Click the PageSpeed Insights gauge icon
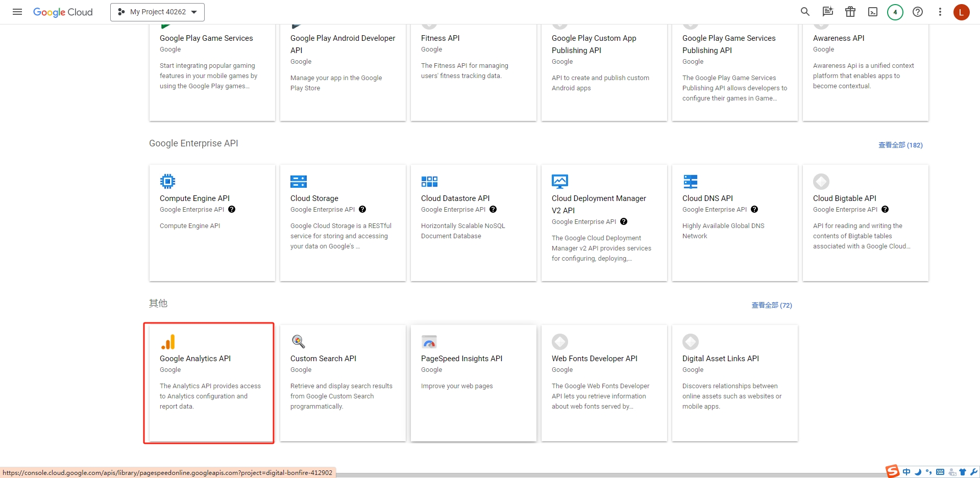This screenshot has width=980, height=478. click(429, 341)
